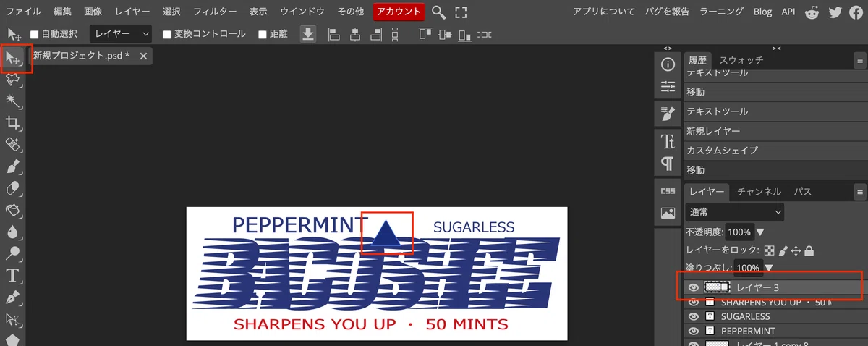Viewport: 868px width, 346px height.
Task: Align layers to right edges
Action: 375,34
